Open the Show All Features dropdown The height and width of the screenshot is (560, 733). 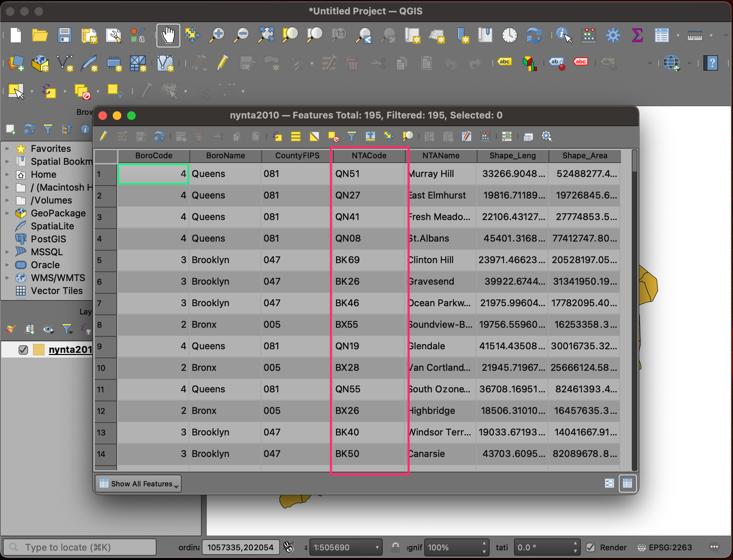tap(139, 484)
